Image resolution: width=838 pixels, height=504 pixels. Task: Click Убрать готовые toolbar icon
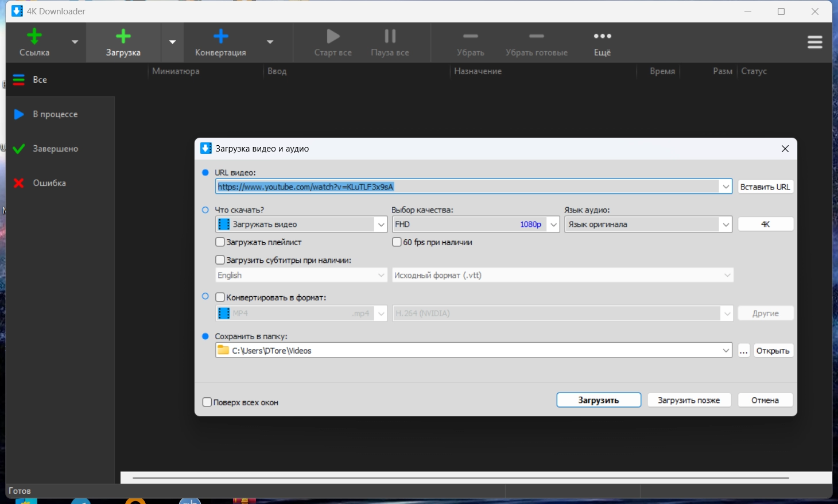537,36
